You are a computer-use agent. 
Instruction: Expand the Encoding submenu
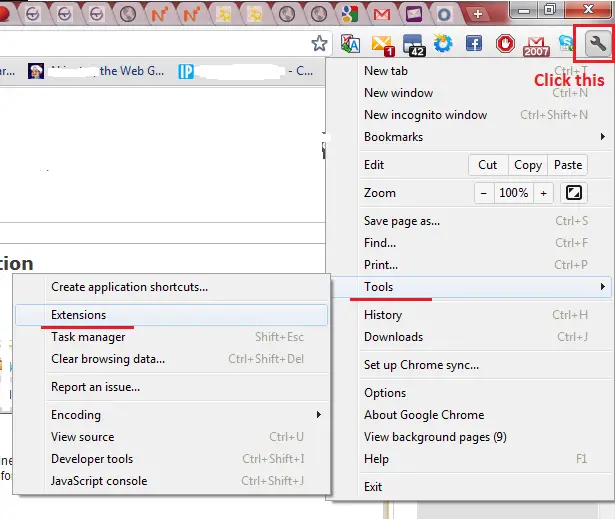171,415
